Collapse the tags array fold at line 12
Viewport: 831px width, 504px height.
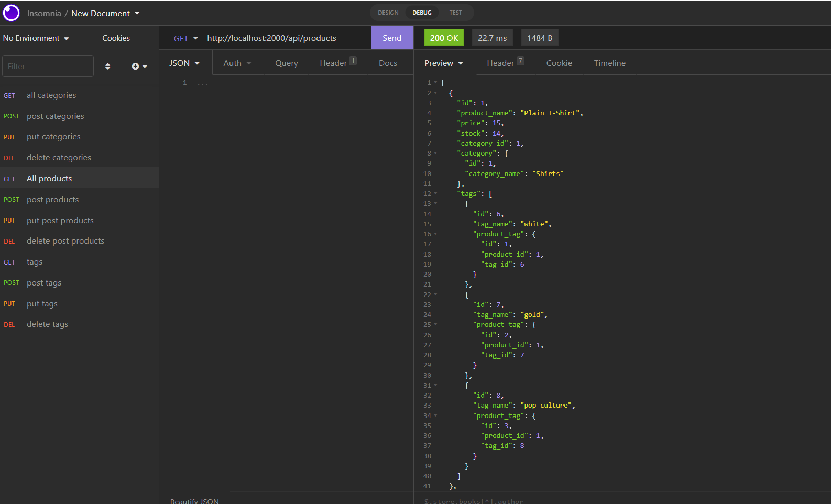(x=435, y=194)
